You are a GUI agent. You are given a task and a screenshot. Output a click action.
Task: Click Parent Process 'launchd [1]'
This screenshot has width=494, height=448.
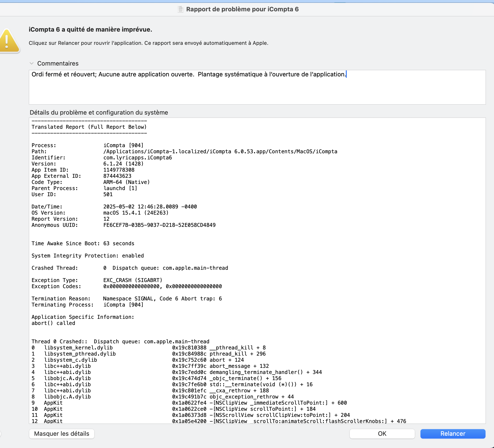click(120, 188)
